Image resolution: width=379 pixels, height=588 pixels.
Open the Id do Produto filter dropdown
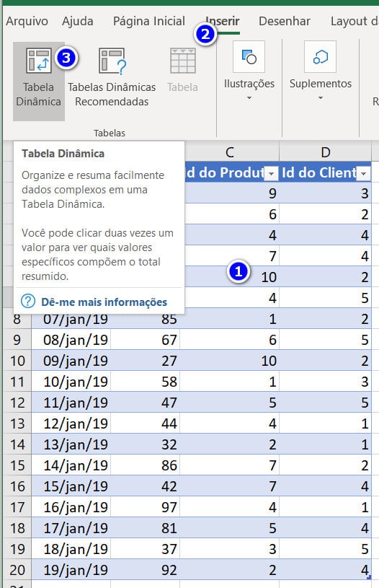(271, 174)
